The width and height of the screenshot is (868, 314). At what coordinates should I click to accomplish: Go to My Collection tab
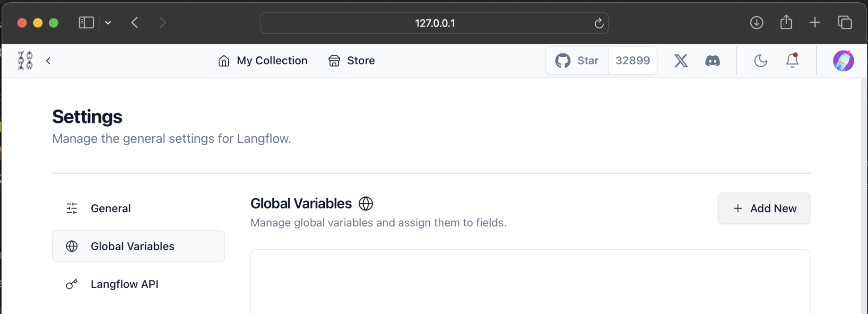(263, 61)
